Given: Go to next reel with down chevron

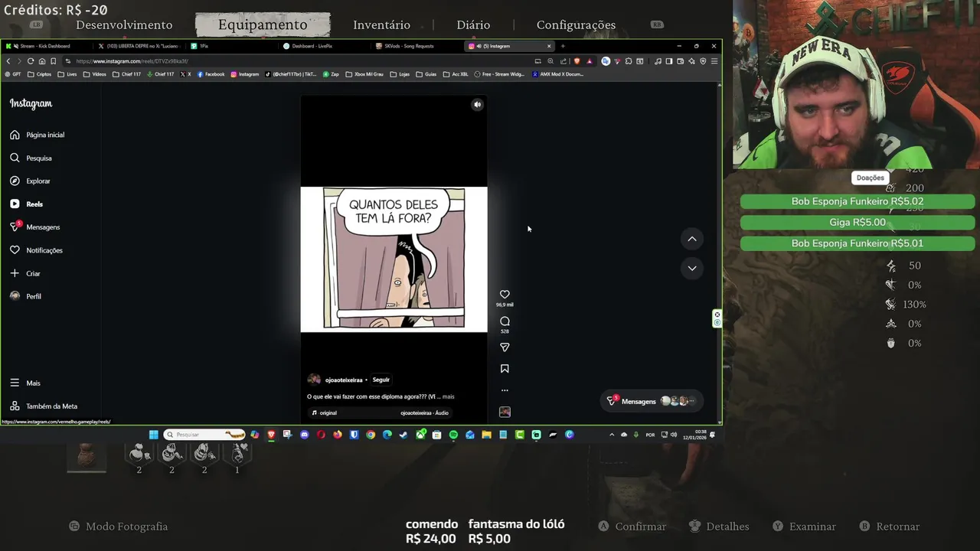Looking at the screenshot, I should [x=692, y=268].
